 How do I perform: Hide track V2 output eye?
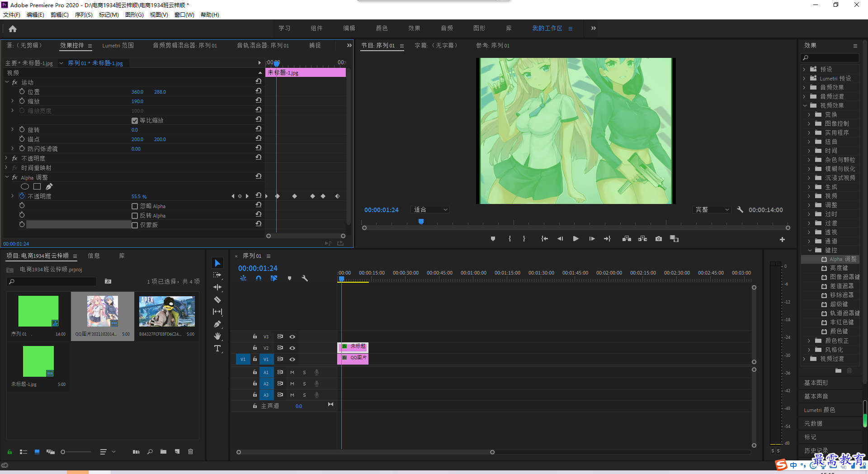coord(292,348)
